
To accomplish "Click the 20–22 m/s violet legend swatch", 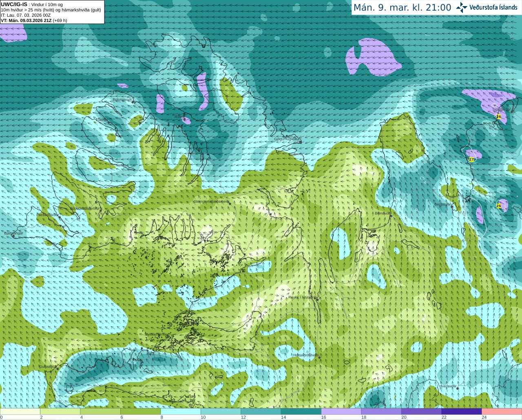I will pos(422,411).
